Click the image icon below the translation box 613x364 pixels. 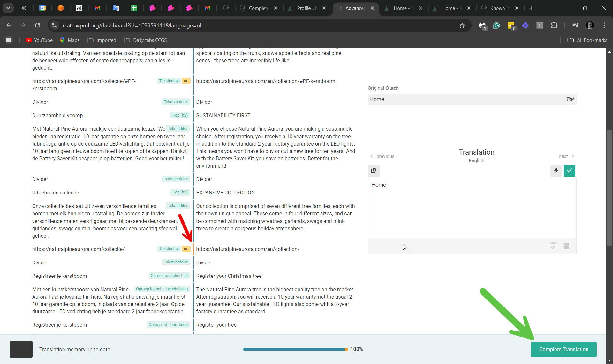point(566,246)
